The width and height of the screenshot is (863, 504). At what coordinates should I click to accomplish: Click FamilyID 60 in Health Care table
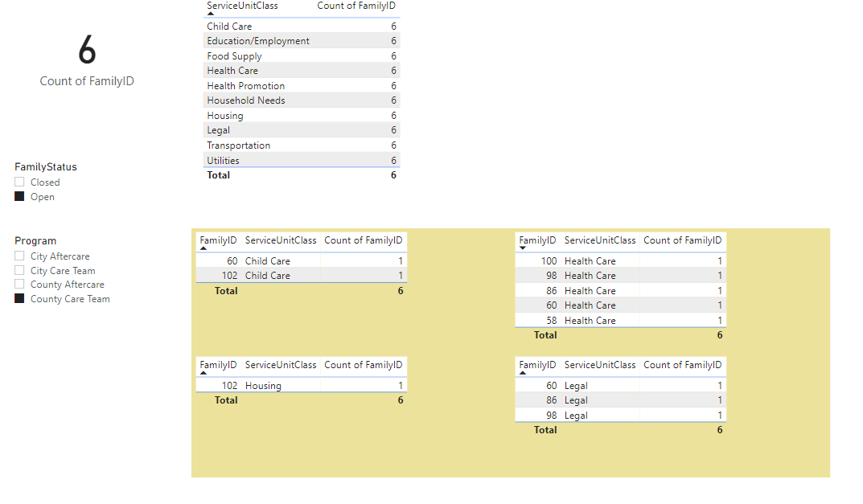(x=552, y=305)
